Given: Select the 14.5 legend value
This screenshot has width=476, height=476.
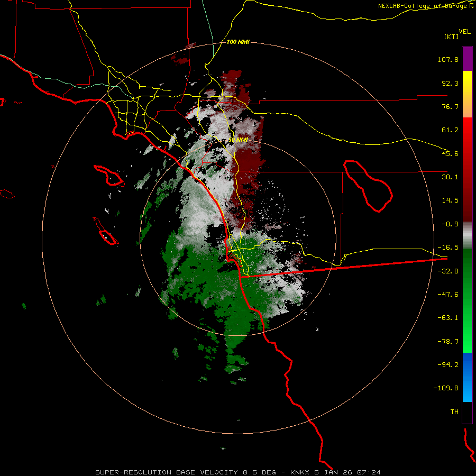Looking at the screenshot, I should click(450, 200).
